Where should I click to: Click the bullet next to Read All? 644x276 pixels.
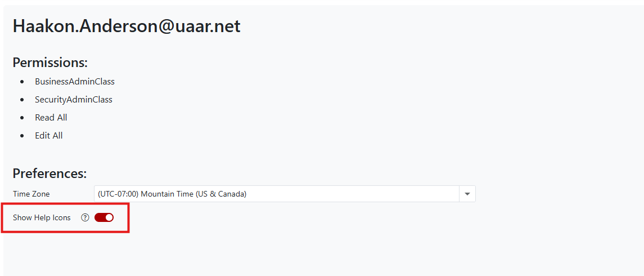pyautogui.click(x=22, y=118)
